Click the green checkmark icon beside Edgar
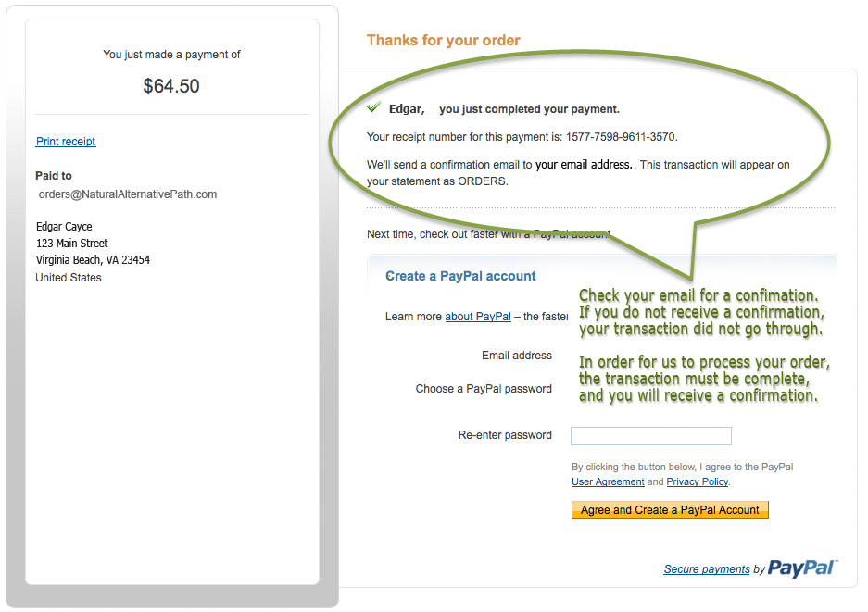This screenshot has height=612, width=868. (x=374, y=106)
